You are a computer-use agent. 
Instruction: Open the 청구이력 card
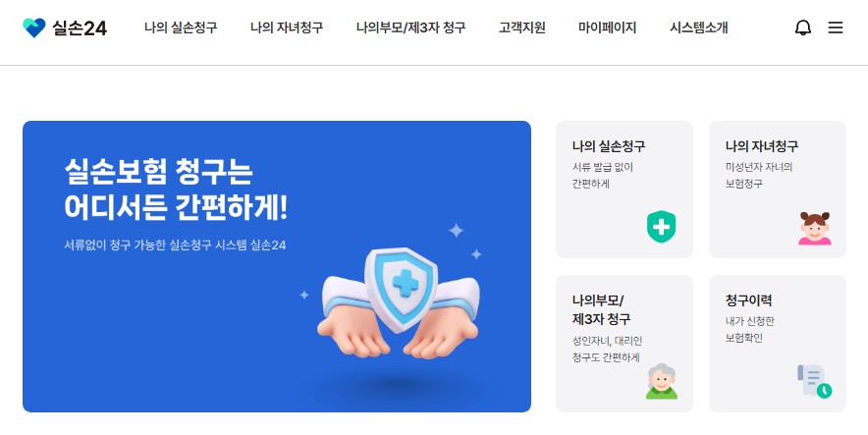(778, 343)
